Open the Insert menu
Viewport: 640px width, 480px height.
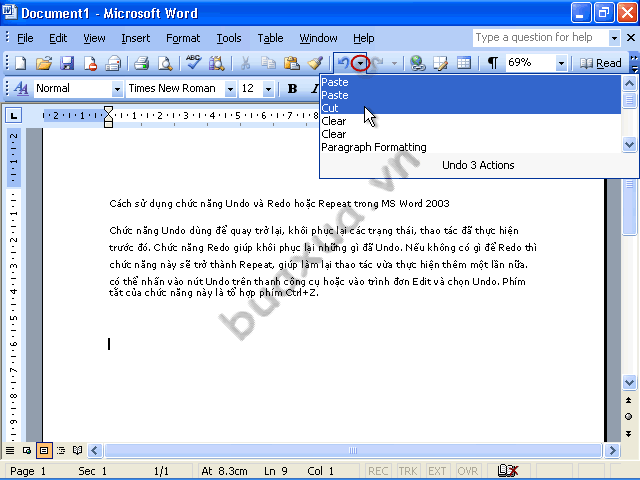point(136,38)
